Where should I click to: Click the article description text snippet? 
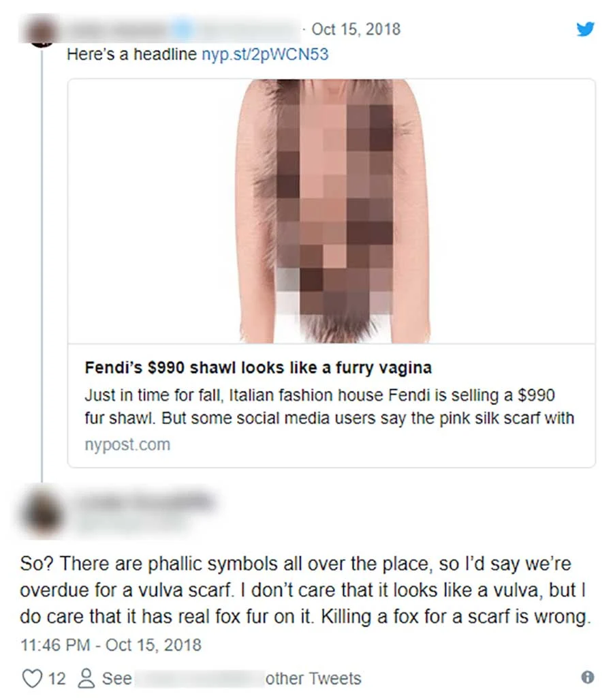[329, 407]
